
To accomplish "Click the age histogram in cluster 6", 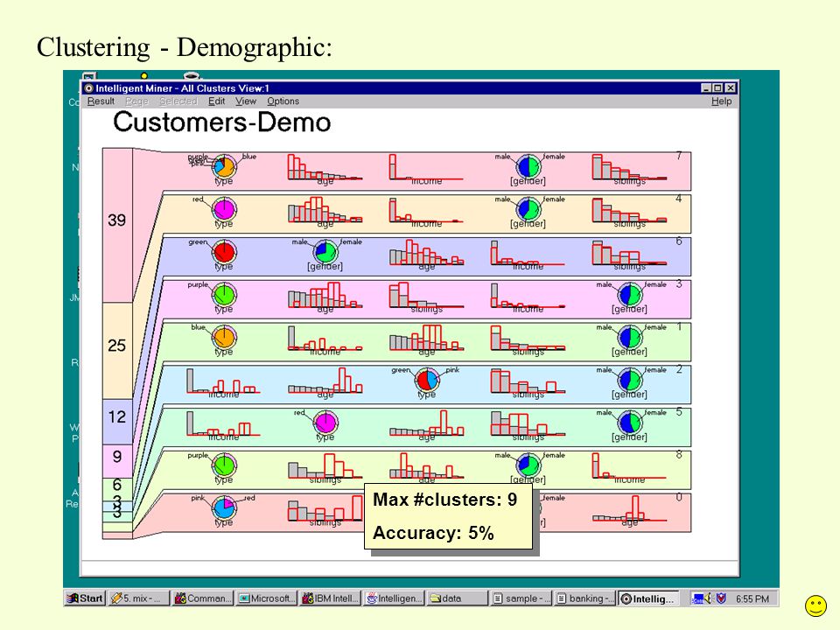I will click(426, 252).
